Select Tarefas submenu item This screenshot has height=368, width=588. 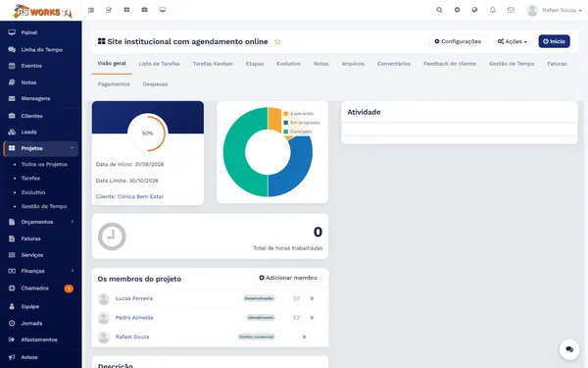pos(30,178)
